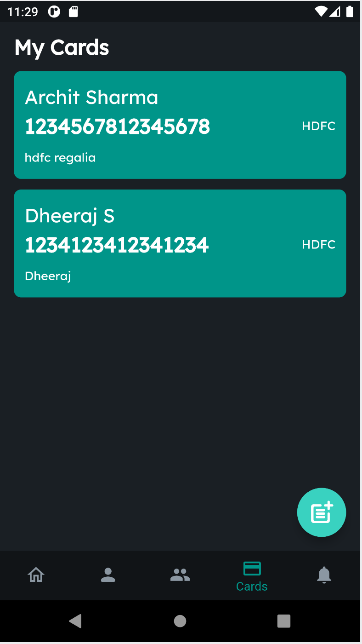Viewport: 362px width, 644px height.
Task: Tap the Dheeraj nickname under card number
Action: tap(48, 276)
